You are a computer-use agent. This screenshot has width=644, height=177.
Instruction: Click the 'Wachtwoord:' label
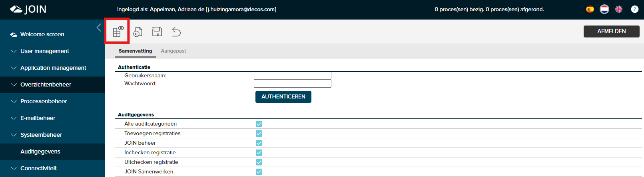coord(140,84)
